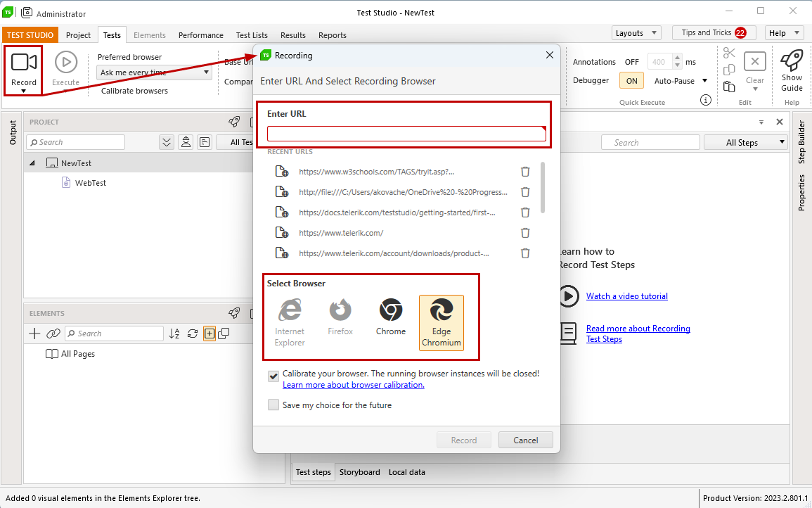The height and width of the screenshot is (508, 812).
Task: Click the Enter URL input field
Action: click(406, 134)
